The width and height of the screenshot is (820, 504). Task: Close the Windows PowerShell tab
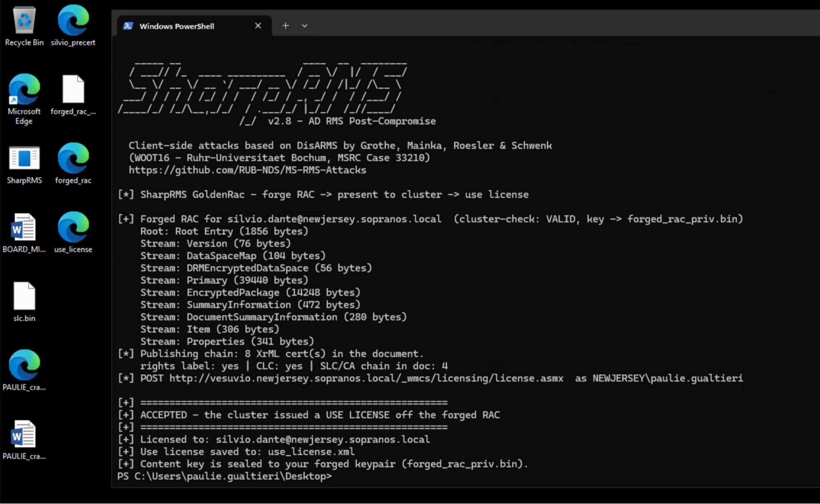click(258, 26)
